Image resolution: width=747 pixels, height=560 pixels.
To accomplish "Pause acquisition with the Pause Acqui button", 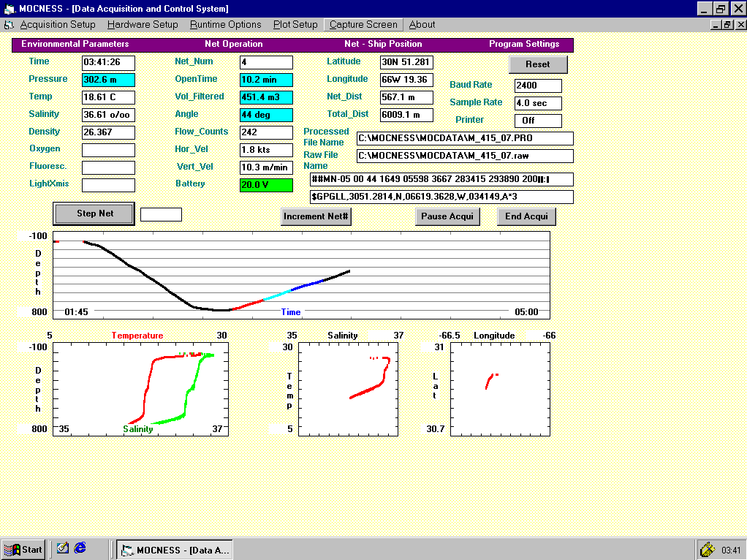I will point(447,216).
